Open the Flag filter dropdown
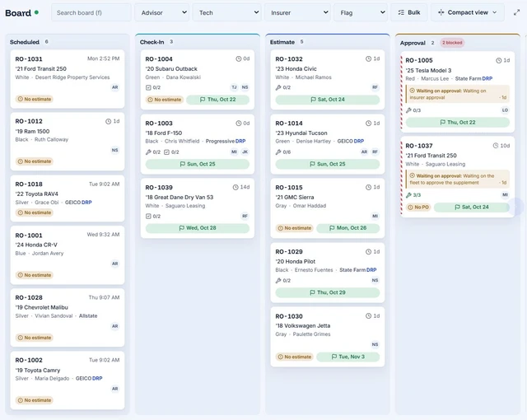The height and width of the screenshot is (420, 527). coord(361,12)
